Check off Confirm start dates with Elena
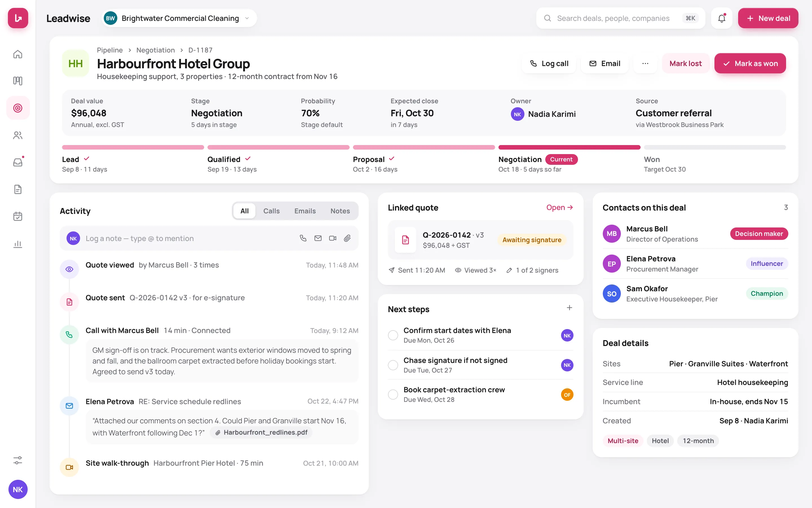The height and width of the screenshot is (508, 812). click(393, 335)
